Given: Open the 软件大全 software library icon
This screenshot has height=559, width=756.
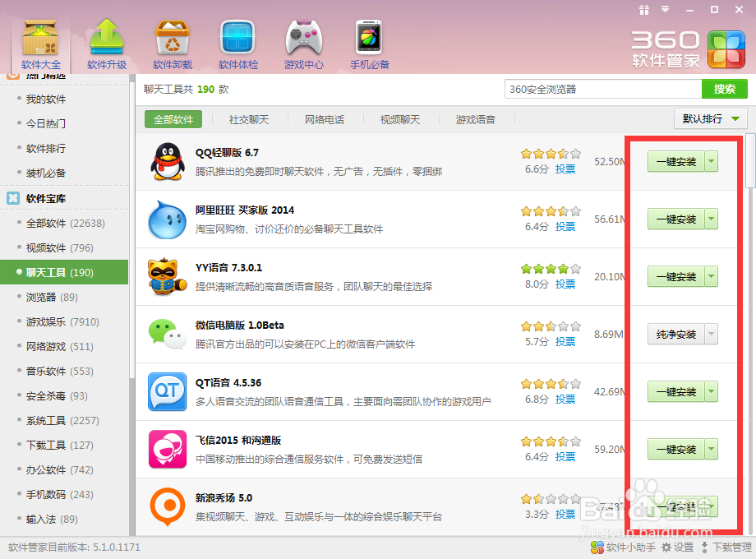Looking at the screenshot, I should coord(40,45).
